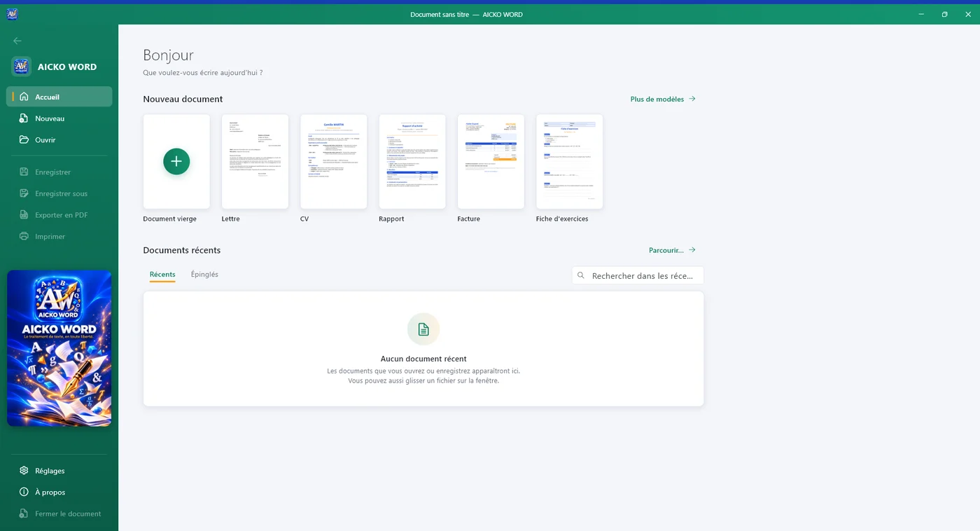Viewport: 980px width, 531px height.
Task: Click the Imprimer printer icon
Action: [x=24, y=236]
